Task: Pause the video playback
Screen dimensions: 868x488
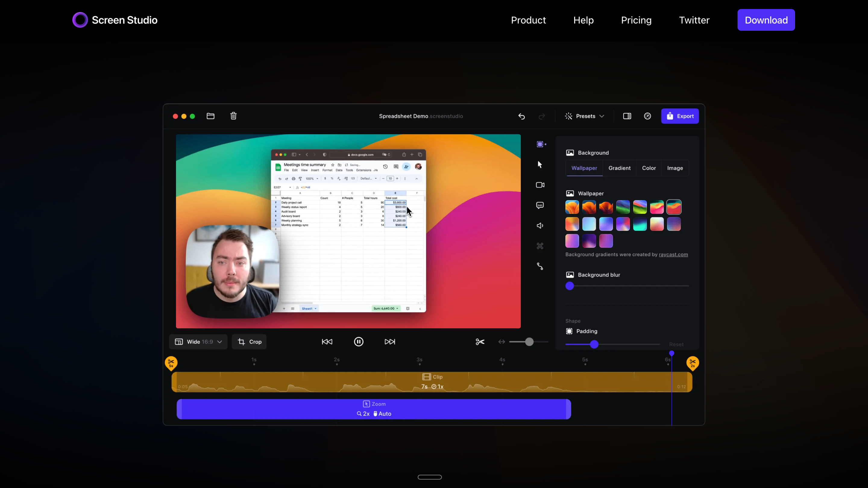Action: (x=359, y=342)
